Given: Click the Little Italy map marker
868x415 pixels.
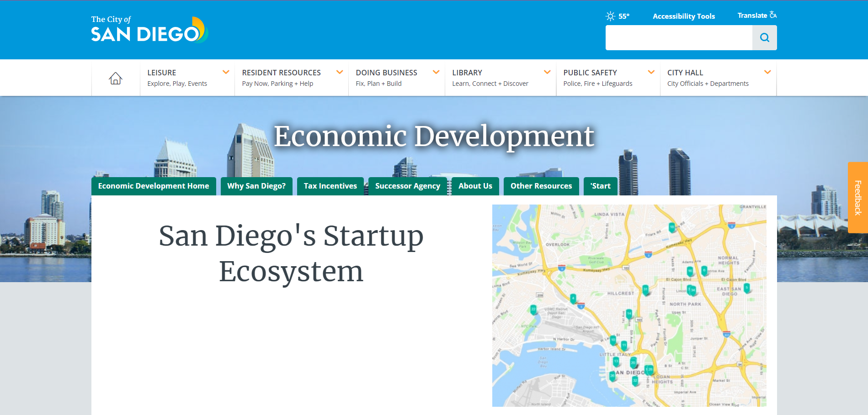Looking at the screenshot, I should click(623, 345).
